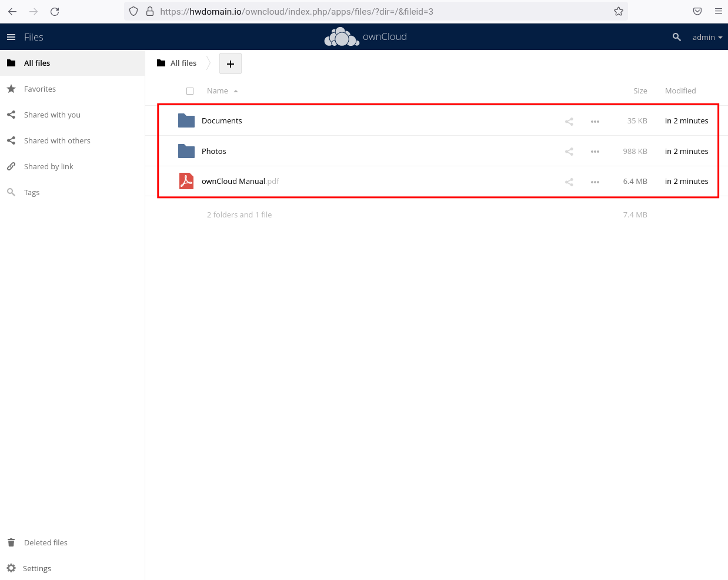Click the plus new file button

(x=231, y=63)
